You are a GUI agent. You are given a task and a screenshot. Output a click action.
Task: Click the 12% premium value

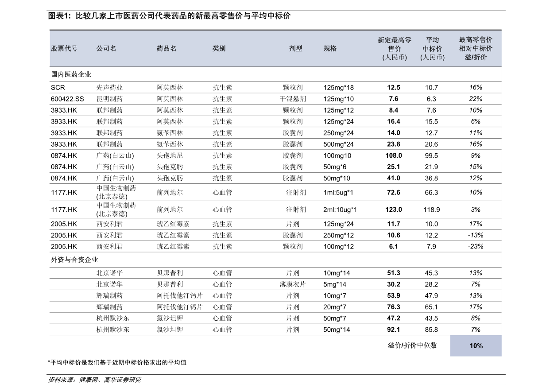(x=476, y=178)
